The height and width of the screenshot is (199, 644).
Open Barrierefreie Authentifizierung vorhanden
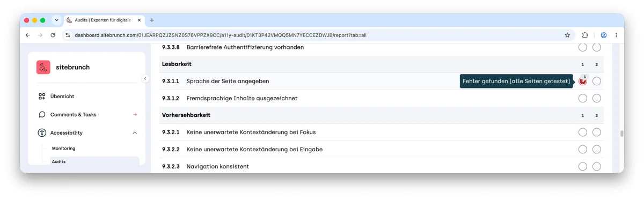[245, 47]
